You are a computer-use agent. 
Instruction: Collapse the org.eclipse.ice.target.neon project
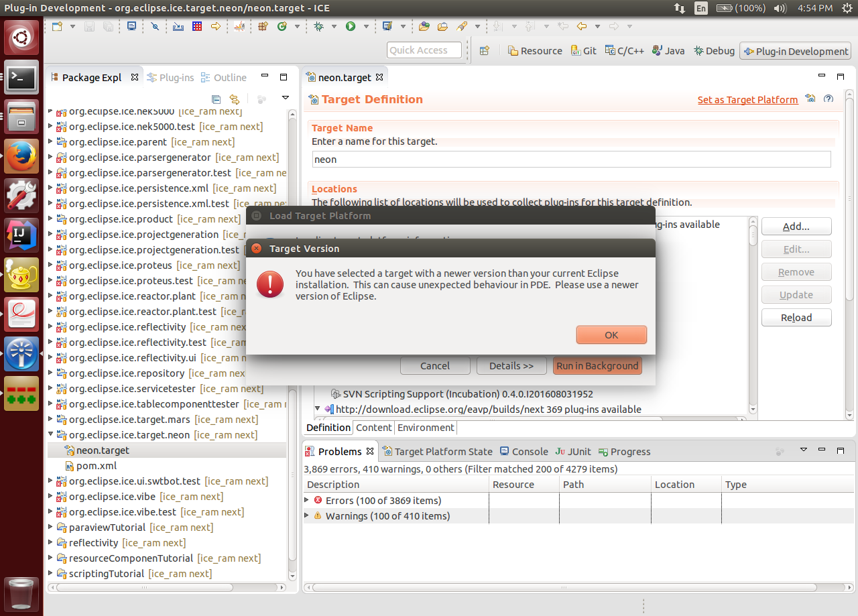click(51, 435)
